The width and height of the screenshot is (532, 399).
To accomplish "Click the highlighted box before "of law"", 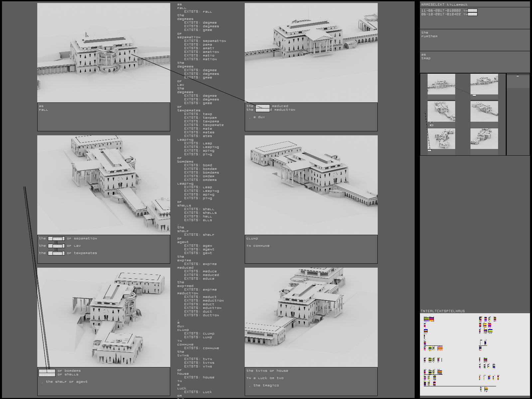I will point(56,246).
